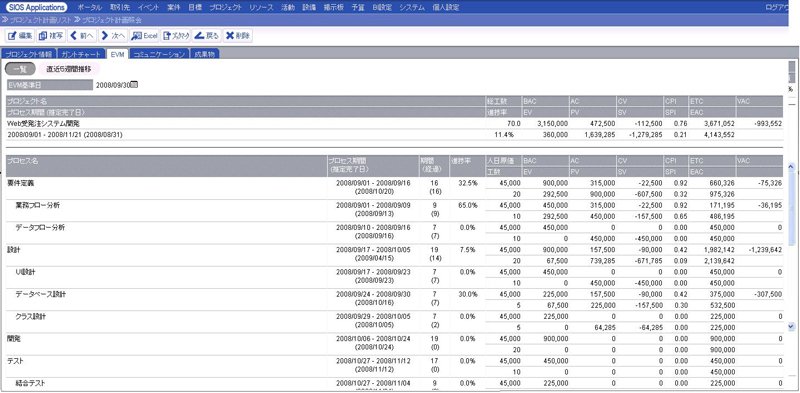Open the 個人設定 menu
Image resolution: width=800 pixels, height=393 pixels.
(x=446, y=8)
